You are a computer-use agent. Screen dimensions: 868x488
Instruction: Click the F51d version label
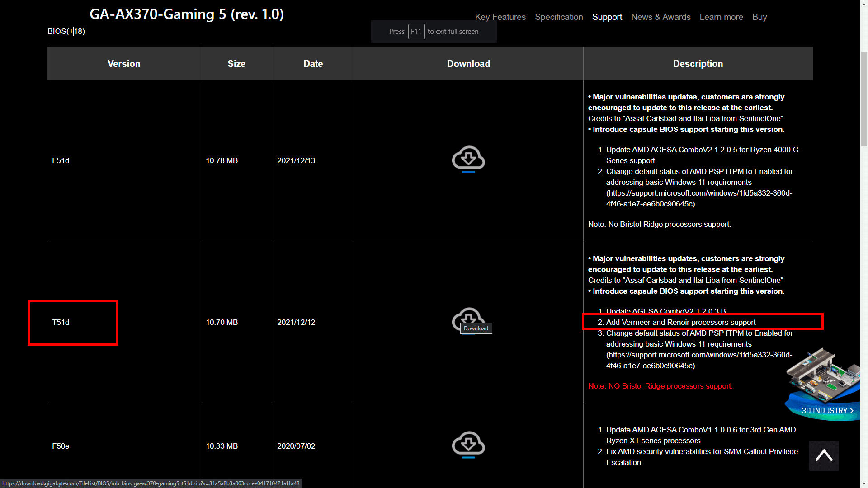61,160
